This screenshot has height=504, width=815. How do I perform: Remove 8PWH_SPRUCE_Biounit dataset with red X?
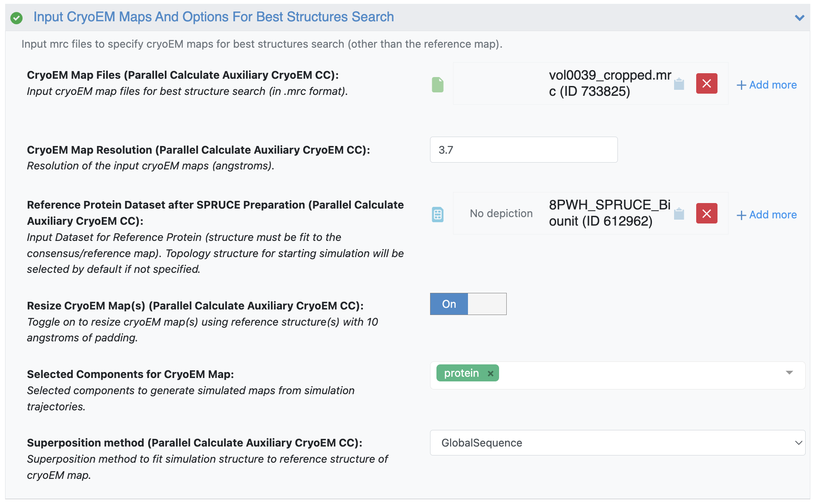pyautogui.click(x=706, y=214)
